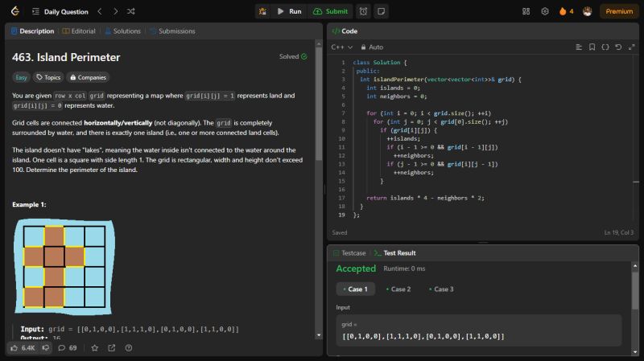The width and height of the screenshot is (644, 361).
Task: Click the LeetCode logo icon
Action: [15, 11]
